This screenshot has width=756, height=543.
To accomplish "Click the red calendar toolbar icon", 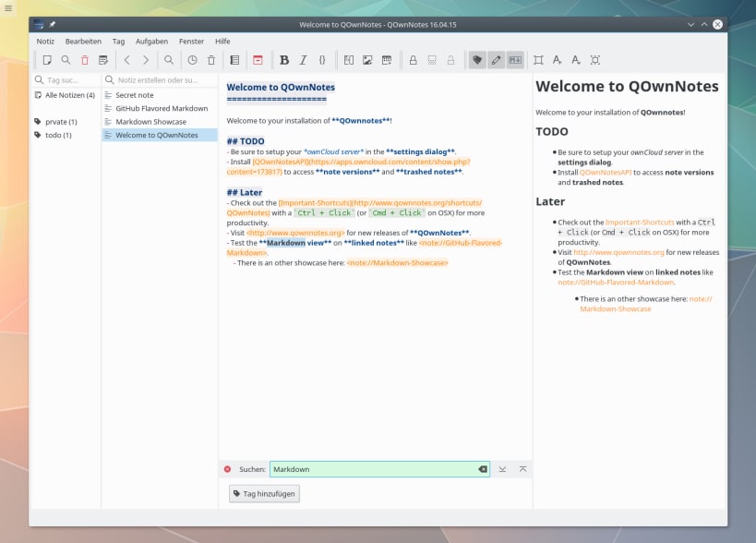I will tap(258, 60).
